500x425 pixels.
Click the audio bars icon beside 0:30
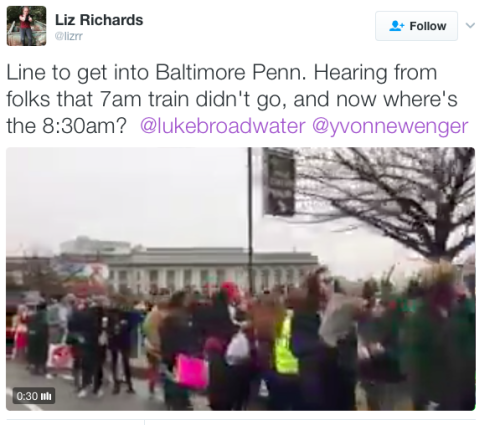point(46,396)
